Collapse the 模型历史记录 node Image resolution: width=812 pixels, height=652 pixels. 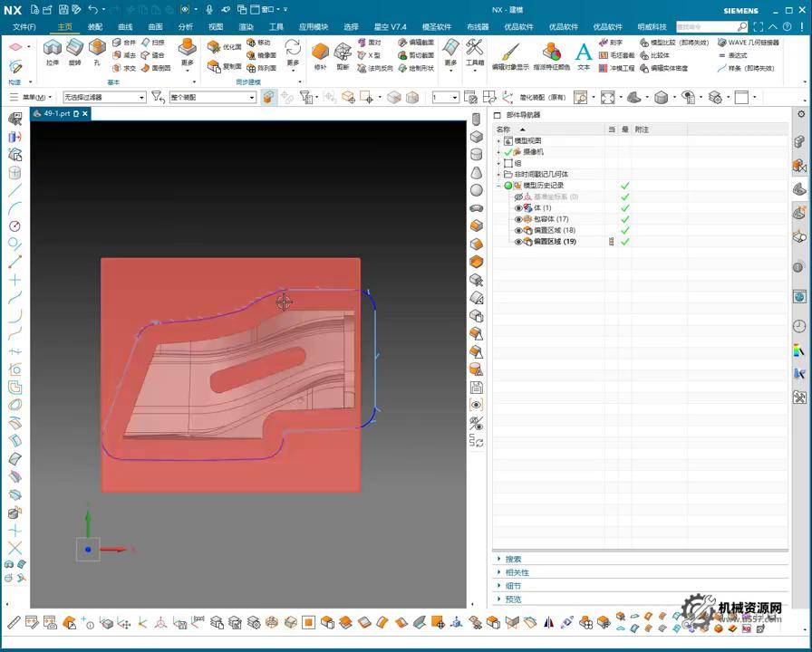coord(498,186)
